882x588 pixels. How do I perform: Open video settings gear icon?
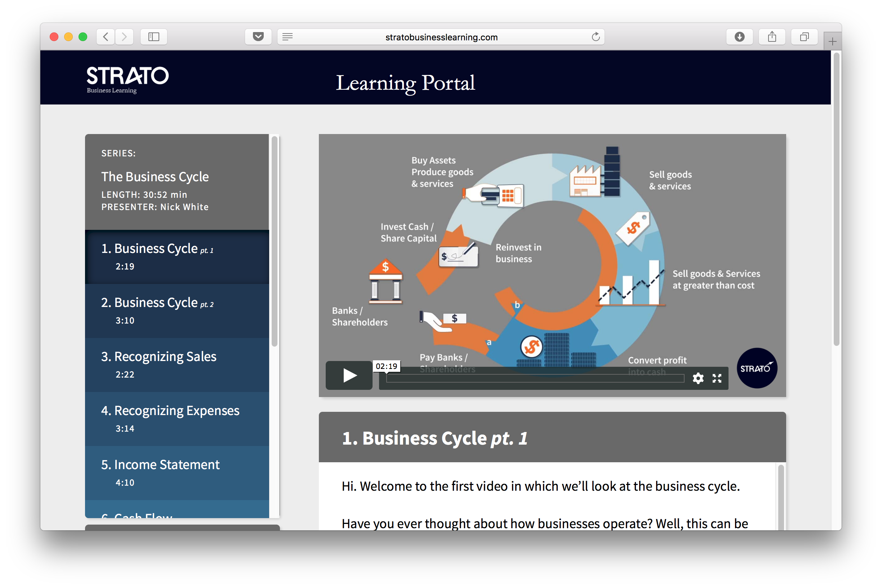pos(698,378)
